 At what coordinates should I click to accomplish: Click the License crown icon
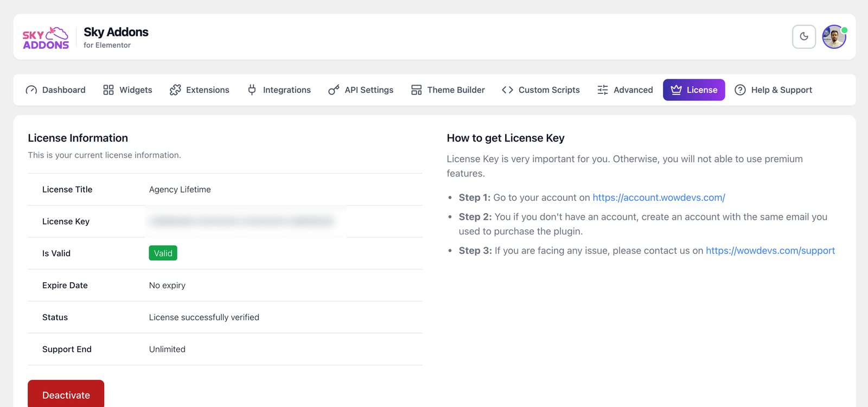676,90
